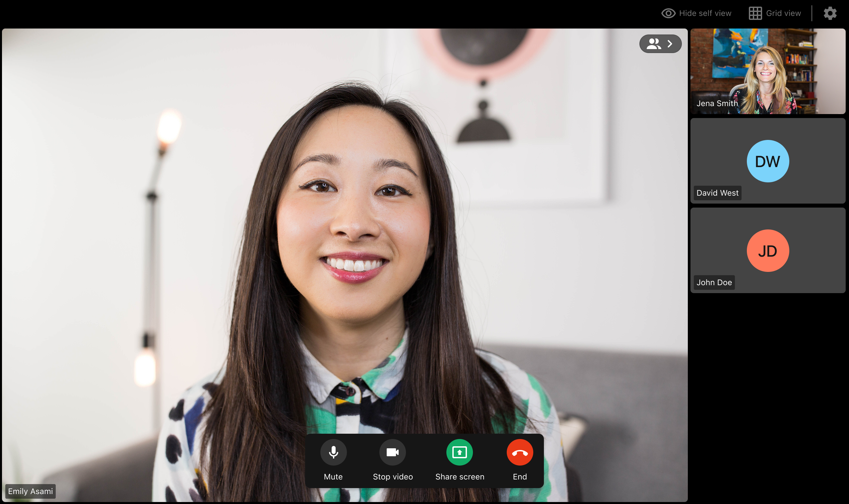Switch to Grid view
Viewport: 849px width, 504px height.
[x=775, y=13]
